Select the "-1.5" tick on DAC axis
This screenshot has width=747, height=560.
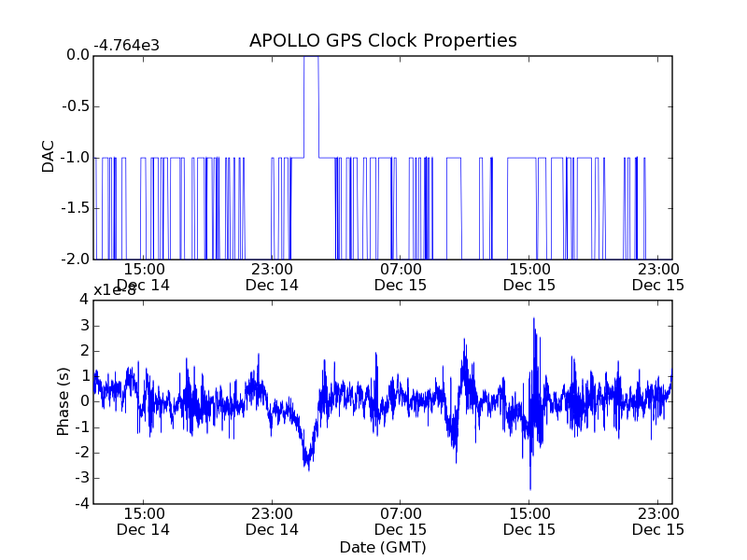coord(76,208)
